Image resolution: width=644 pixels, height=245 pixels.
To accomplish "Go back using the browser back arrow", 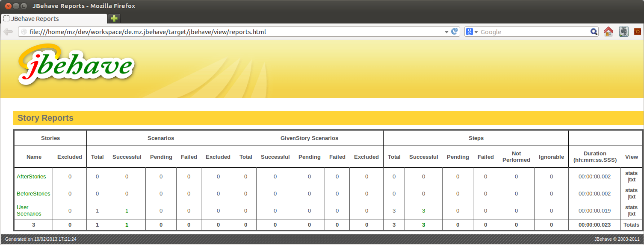I will [x=8, y=32].
